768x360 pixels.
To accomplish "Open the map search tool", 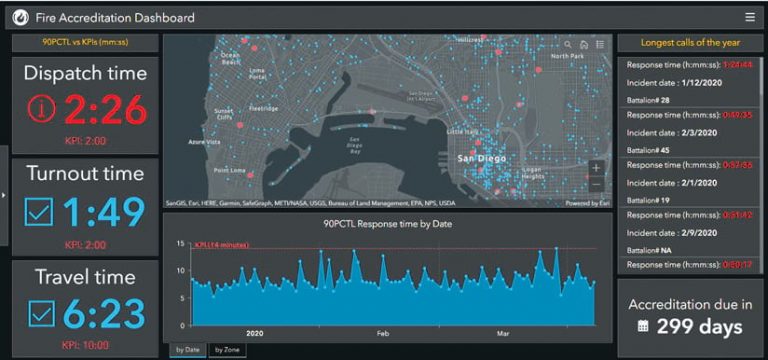I will (x=568, y=45).
